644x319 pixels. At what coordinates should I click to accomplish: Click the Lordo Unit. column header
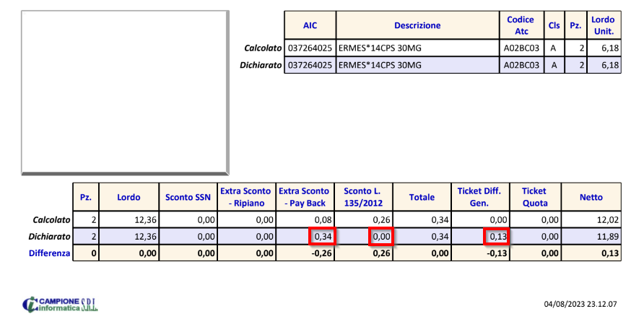click(603, 25)
